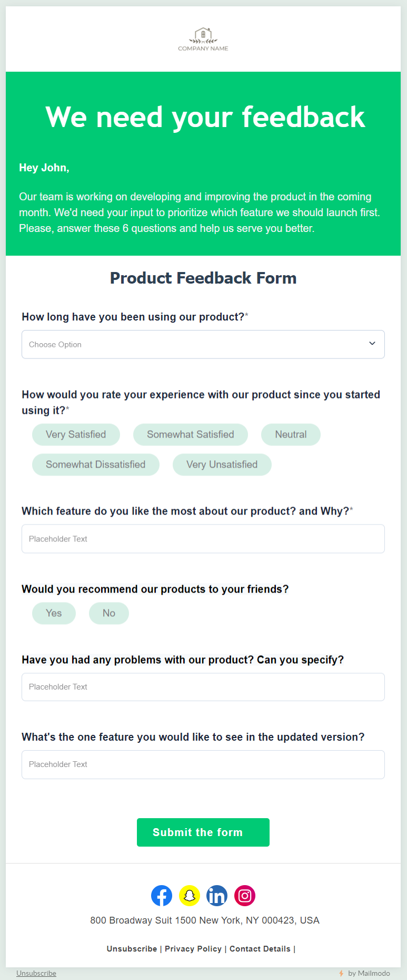407x980 pixels.
Task: Select the Very Satisfied option
Action: click(x=76, y=434)
